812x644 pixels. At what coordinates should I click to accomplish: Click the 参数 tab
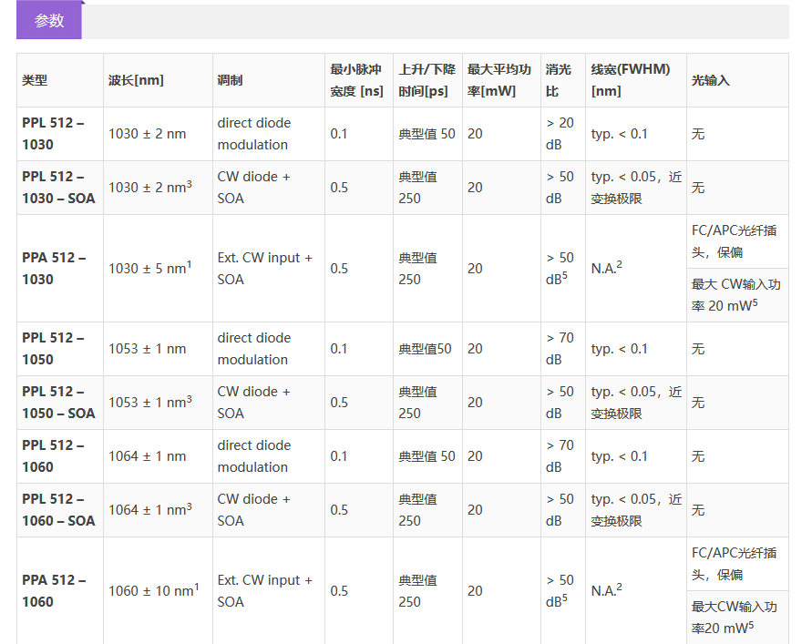(49, 22)
